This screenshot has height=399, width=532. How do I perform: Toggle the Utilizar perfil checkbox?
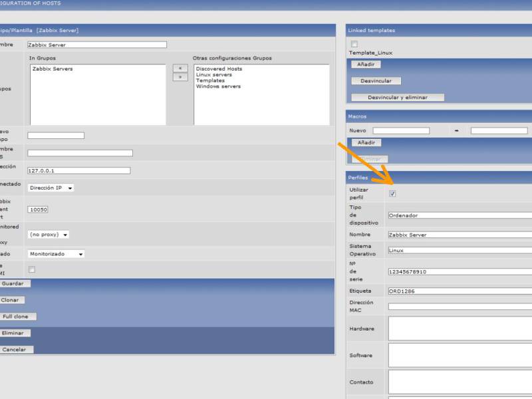392,194
